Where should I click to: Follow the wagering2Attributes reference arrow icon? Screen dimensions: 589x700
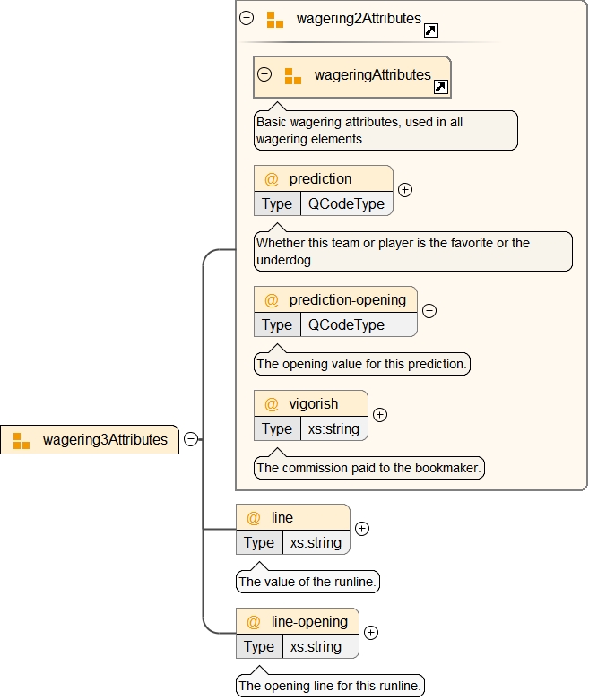430,30
